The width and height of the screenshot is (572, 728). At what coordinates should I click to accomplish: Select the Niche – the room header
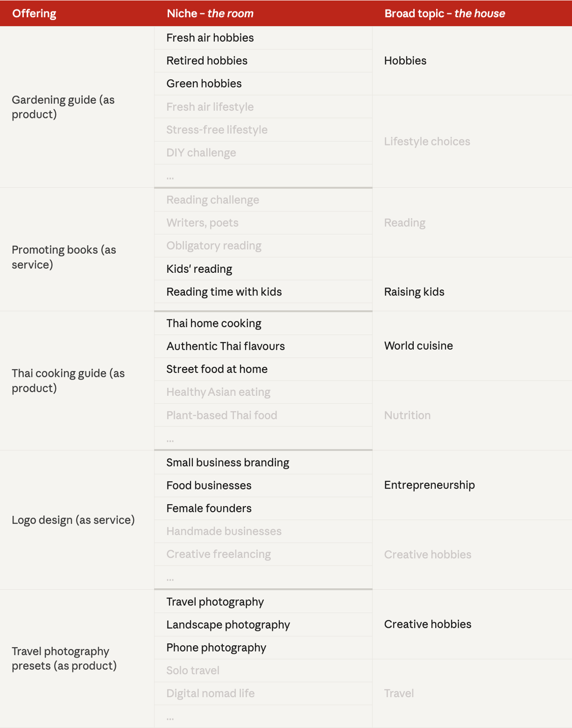coord(210,13)
